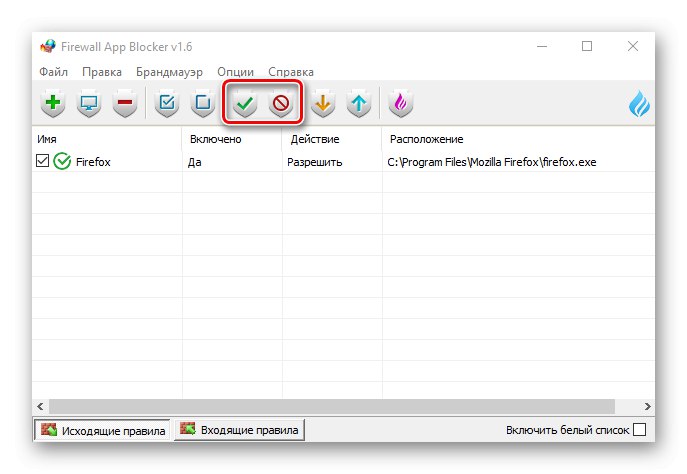Click the purple flame firewall settings icon
The height and width of the screenshot is (474, 687).
pyautogui.click(x=400, y=103)
